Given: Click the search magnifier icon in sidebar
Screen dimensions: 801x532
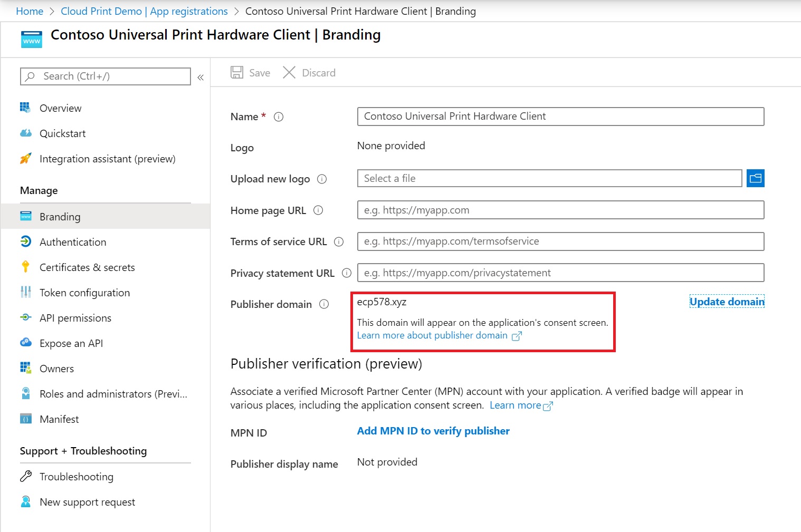Looking at the screenshot, I should (30, 76).
